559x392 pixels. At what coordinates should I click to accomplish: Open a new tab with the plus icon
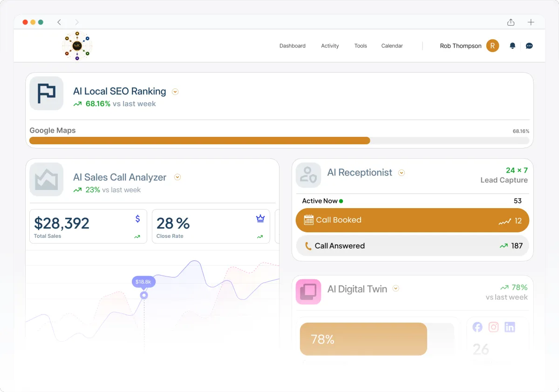(x=531, y=22)
